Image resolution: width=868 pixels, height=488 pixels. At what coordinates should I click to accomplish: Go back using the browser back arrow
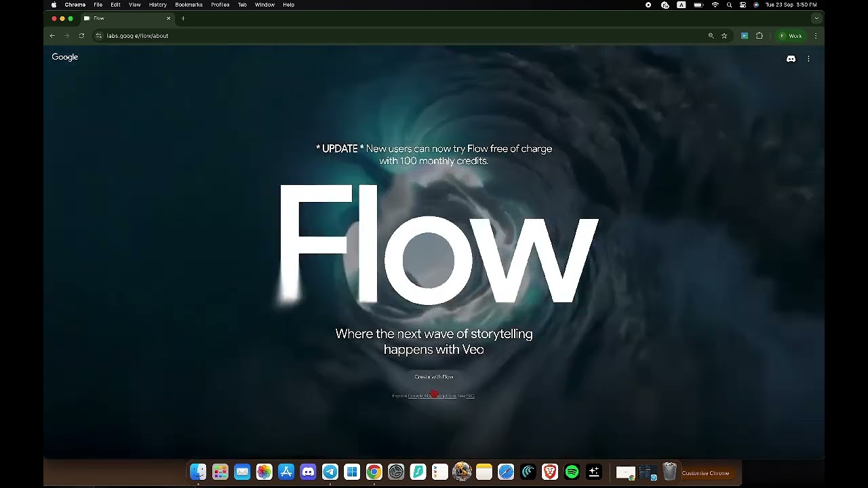tap(52, 36)
